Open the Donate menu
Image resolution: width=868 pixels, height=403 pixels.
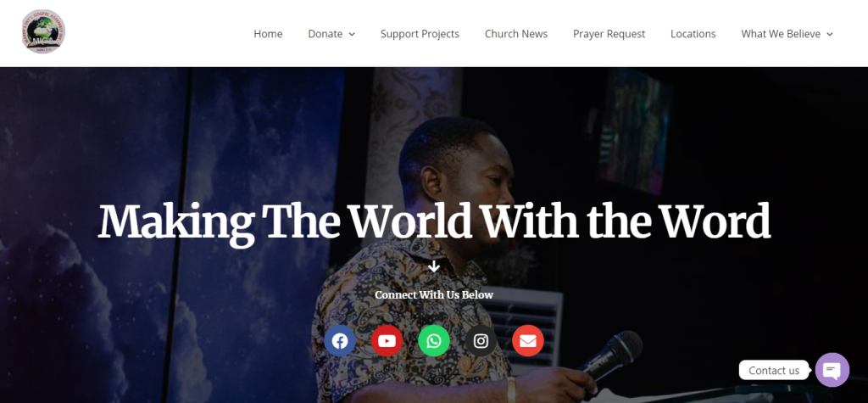click(331, 34)
